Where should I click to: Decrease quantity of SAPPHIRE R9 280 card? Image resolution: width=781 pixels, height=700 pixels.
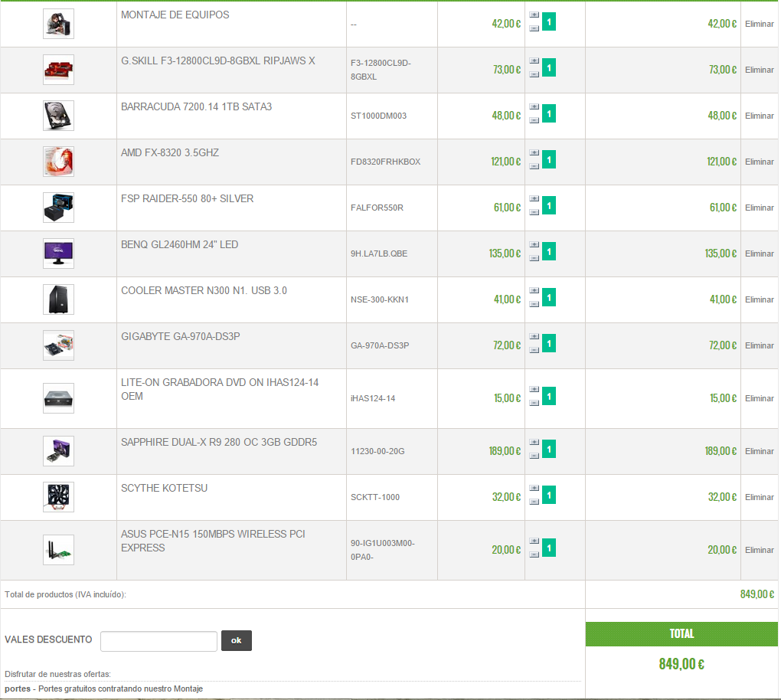click(x=534, y=455)
